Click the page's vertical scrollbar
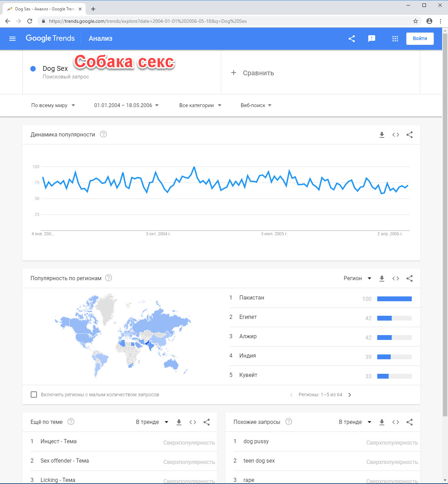The image size is (448, 484). click(x=445, y=225)
